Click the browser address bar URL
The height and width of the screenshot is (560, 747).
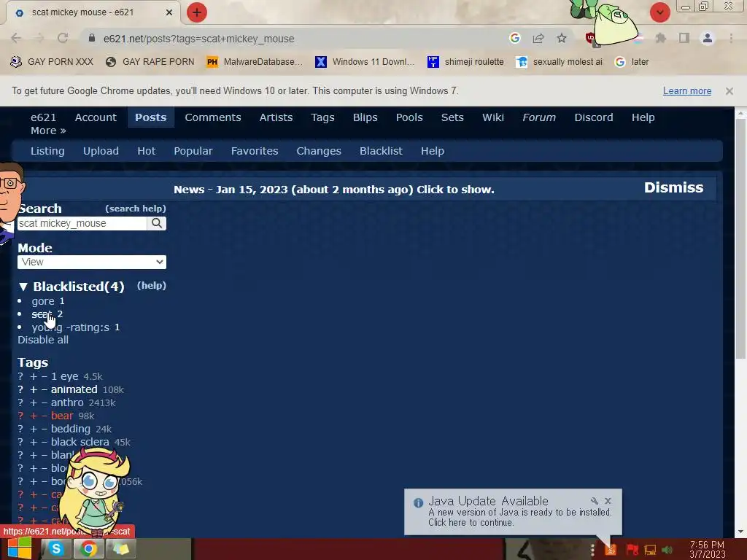198,39
